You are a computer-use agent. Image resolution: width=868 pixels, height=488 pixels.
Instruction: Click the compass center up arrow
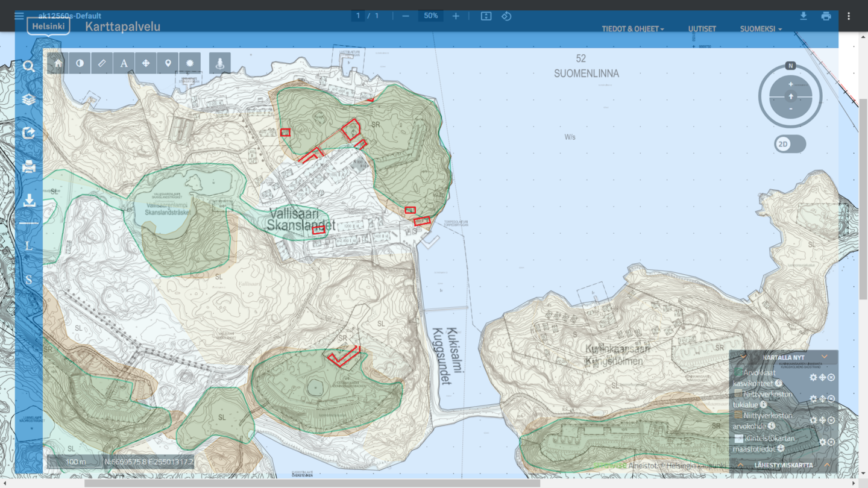(790, 96)
